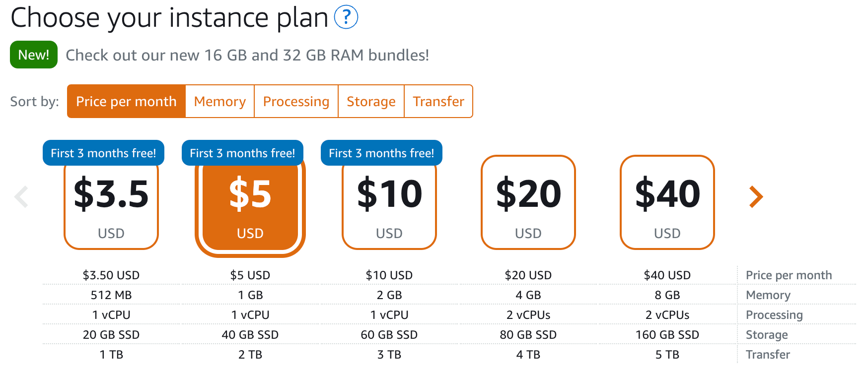Click First 3 months free on $3.5 plan
The image size is (868, 370).
point(103,153)
